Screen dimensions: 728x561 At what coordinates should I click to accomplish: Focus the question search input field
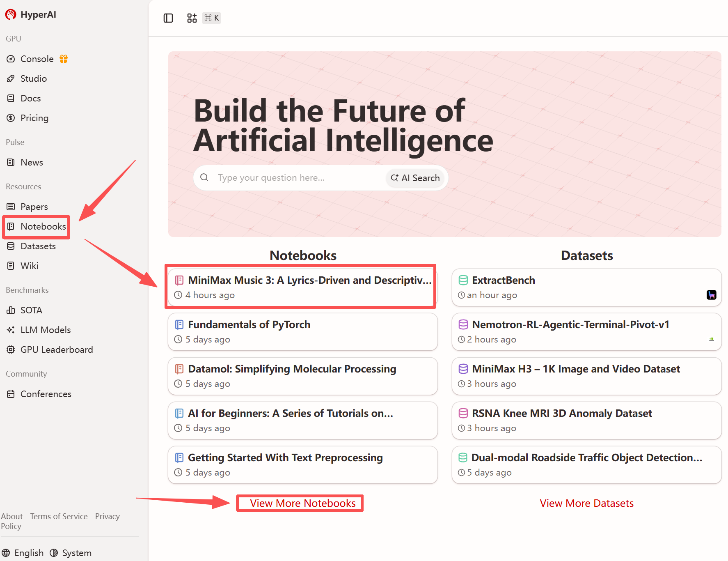tap(300, 178)
